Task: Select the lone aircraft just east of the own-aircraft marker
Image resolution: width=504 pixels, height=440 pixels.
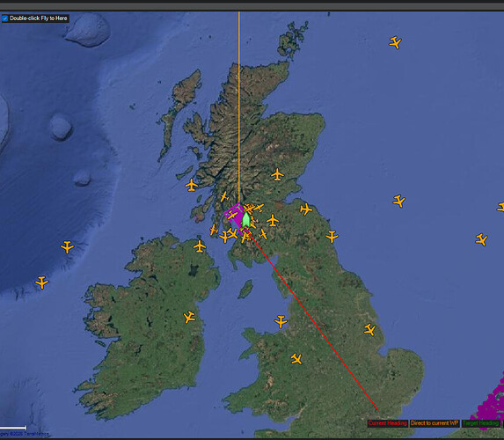Action: tap(273, 221)
